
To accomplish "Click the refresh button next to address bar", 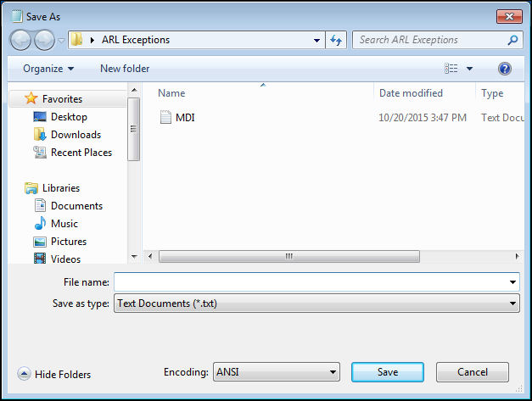I will (336, 40).
